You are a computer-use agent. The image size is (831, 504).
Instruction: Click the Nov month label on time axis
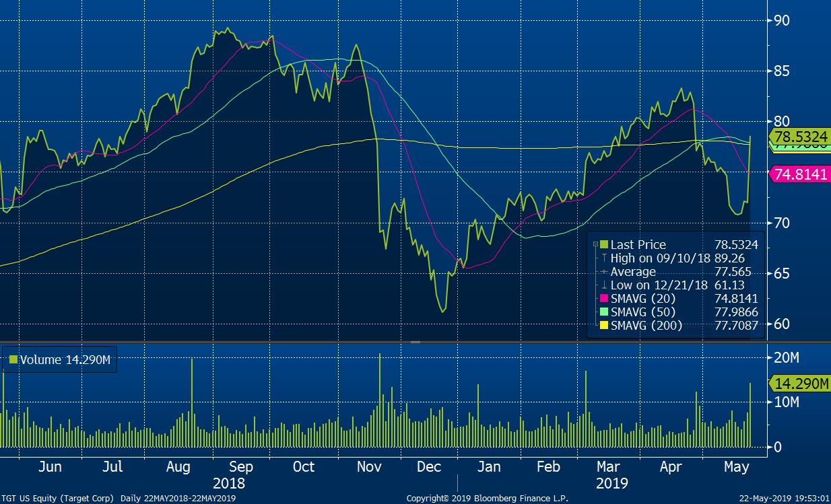(369, 467)
